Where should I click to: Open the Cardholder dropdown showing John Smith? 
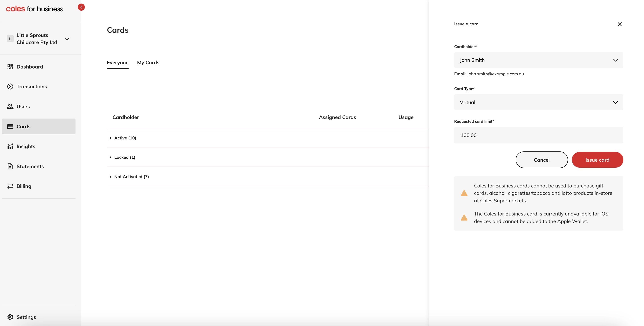(538, 60)
